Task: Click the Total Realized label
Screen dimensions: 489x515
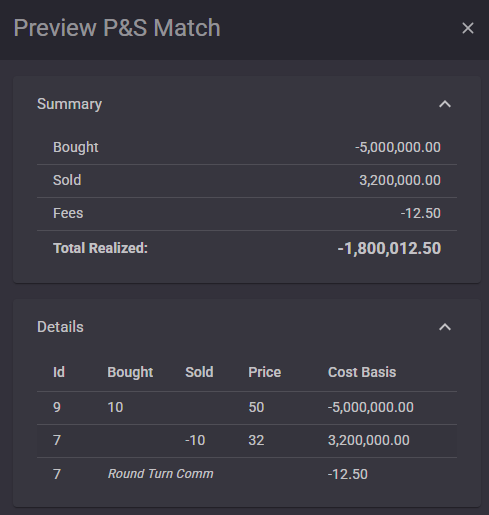Action: 100,248
